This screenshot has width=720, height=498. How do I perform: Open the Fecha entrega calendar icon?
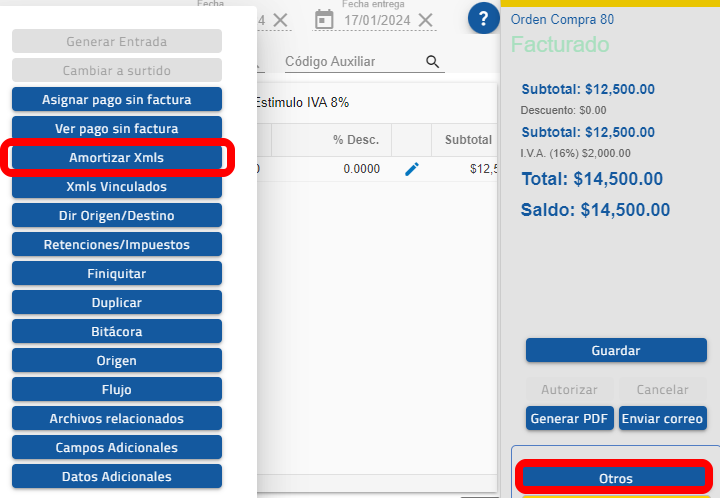[324, 19]
